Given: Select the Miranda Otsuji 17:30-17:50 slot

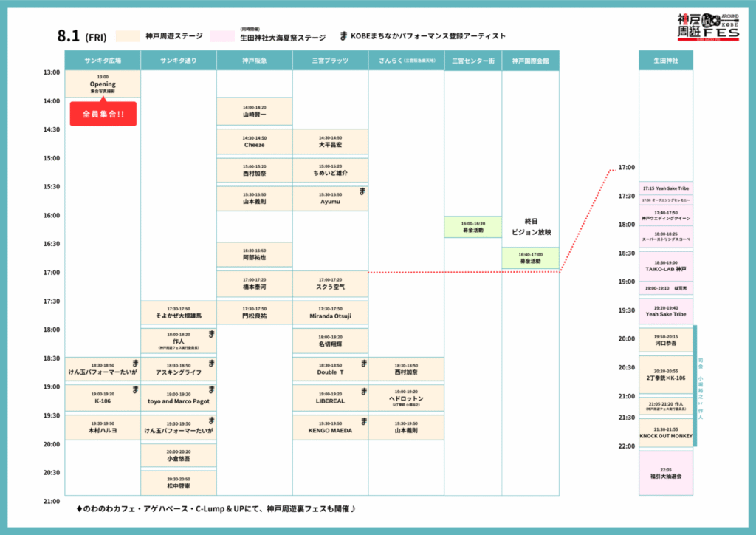Looking at the screenshot, I should click(x=330, y=313).
